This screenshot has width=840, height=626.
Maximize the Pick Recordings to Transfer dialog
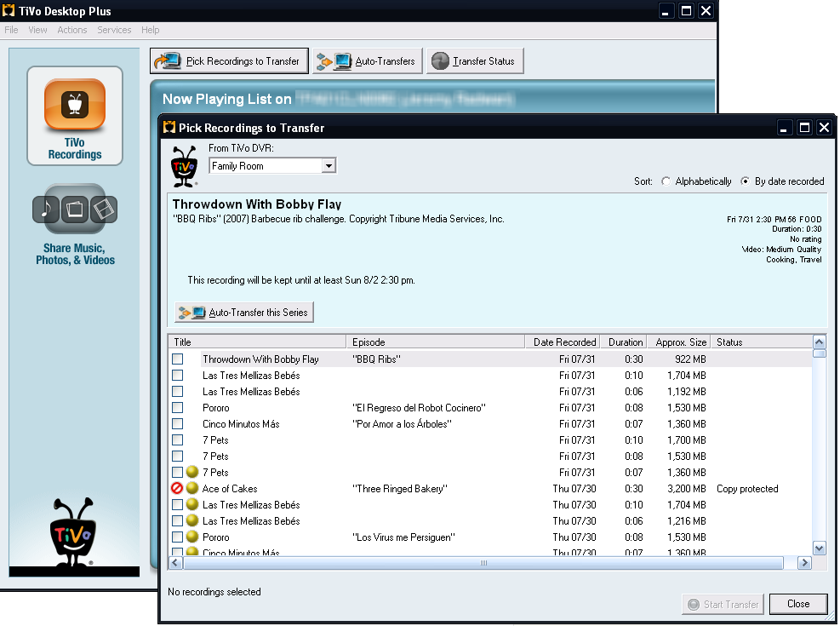(804, 128)
